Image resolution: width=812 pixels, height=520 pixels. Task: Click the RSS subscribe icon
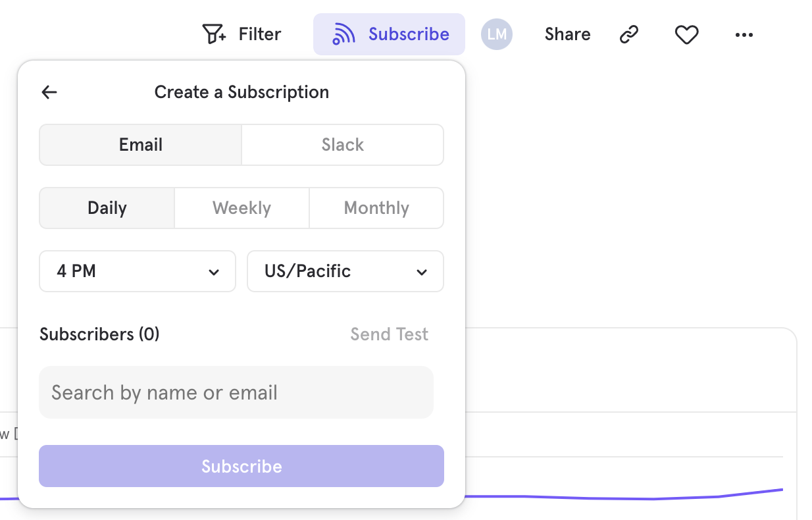coord(345,34)
